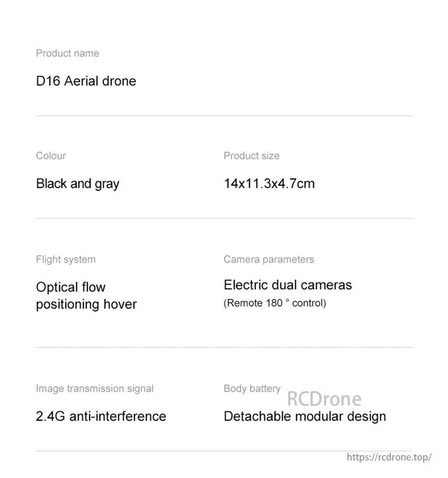Viewport: 448px width, 478px height.
Task: Click the 'positioning hover' text line
Action: (x=86, y=304)
